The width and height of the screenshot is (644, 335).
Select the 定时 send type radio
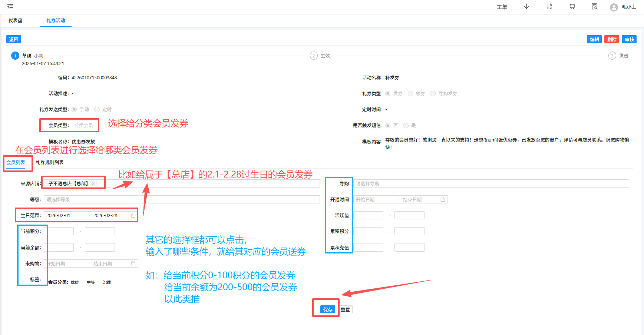[97, 109]
